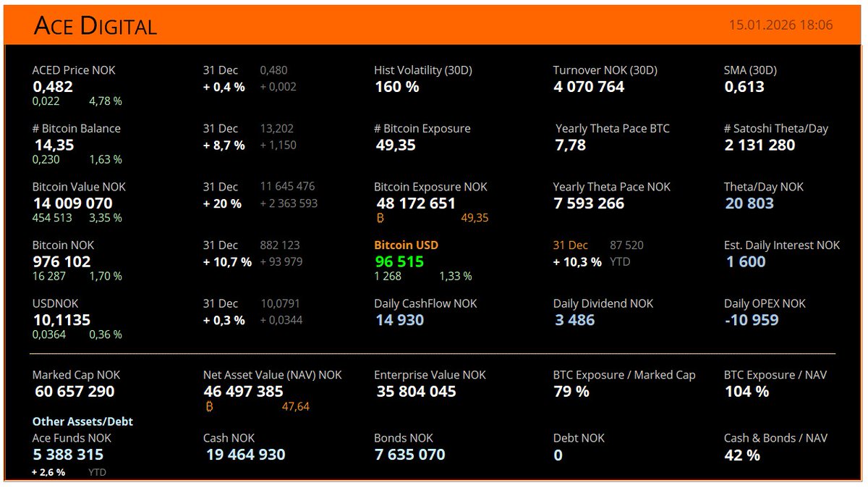Click the # Bitcoin Exposure label
The image size is (868, 488).
(422, 128)
